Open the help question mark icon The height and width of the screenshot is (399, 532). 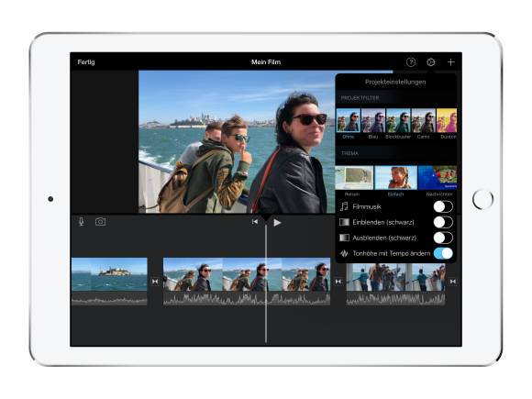(411, 62)
